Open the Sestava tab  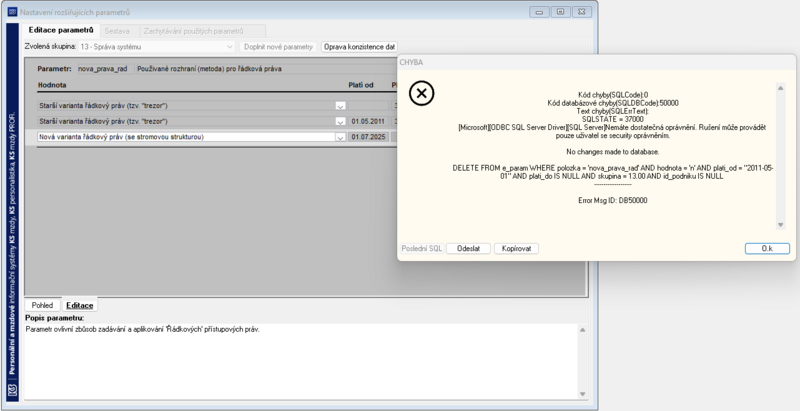pos(117,31)
